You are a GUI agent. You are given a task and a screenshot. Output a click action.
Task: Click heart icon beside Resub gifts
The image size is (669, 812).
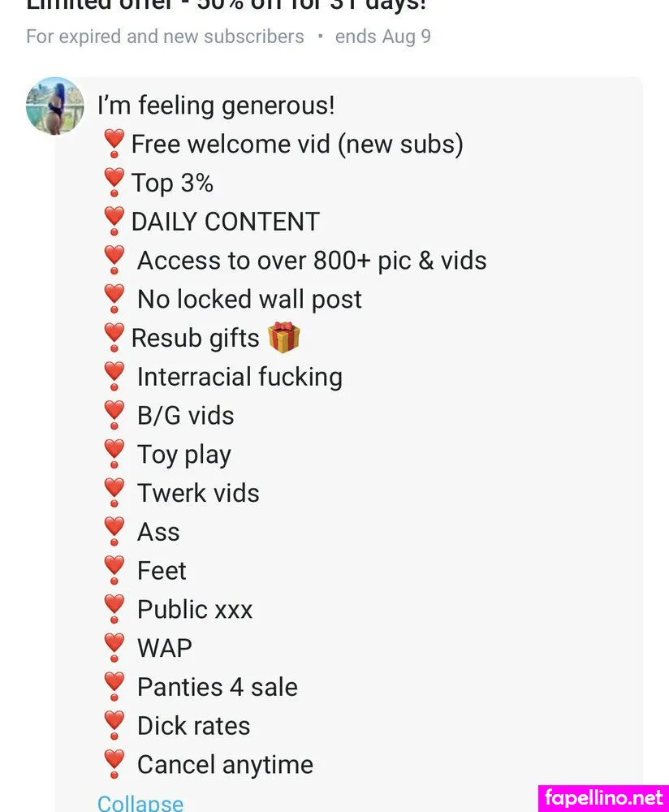tap(114, 338)
